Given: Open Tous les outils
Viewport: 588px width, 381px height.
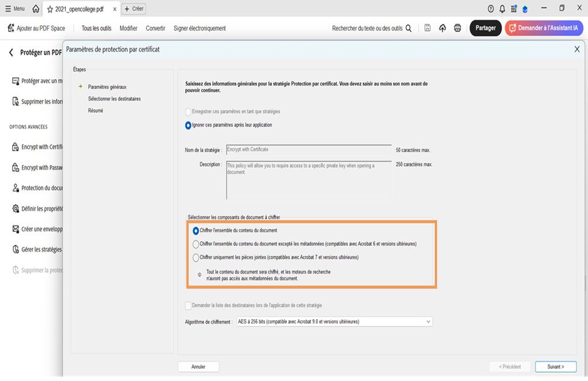Looking at the screenshot, I should tap(97, 28).
